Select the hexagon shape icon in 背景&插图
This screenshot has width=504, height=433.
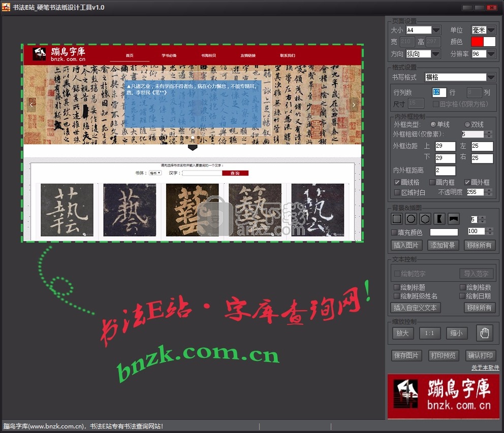pos(425,219)
